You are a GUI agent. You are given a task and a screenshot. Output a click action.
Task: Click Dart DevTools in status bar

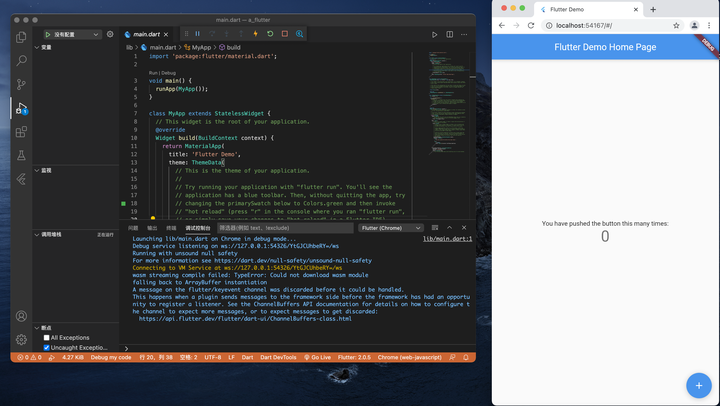pyautogui.click(x=278, y=357)
